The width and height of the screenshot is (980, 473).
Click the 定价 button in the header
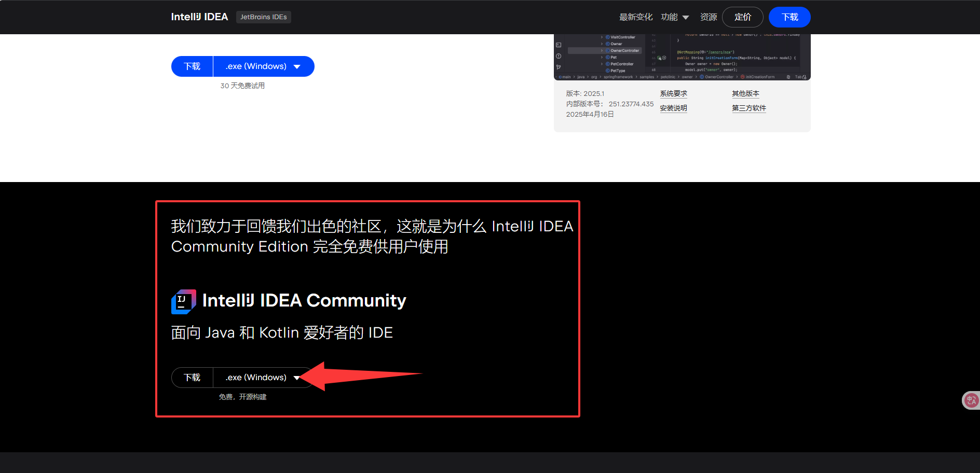click(742, 17)
